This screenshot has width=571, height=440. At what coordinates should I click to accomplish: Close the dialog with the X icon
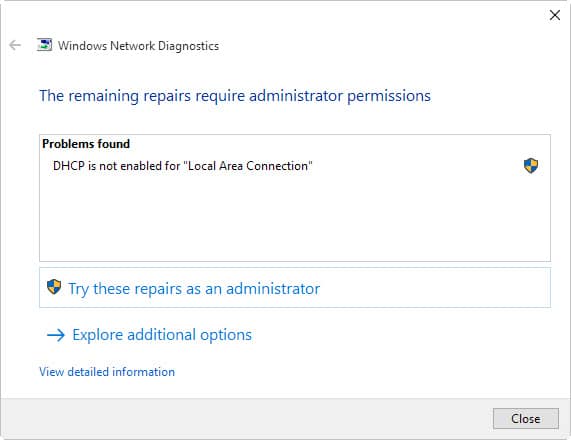[555, 15]
